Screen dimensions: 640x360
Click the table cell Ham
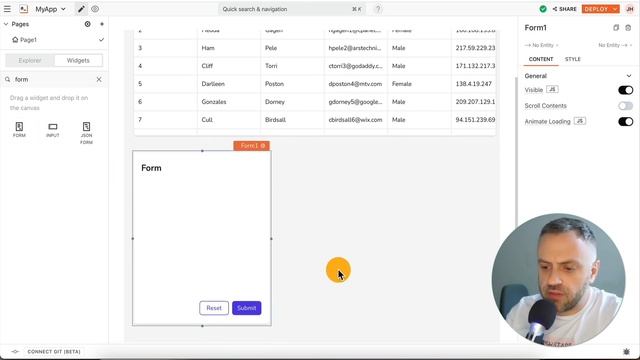229,48
